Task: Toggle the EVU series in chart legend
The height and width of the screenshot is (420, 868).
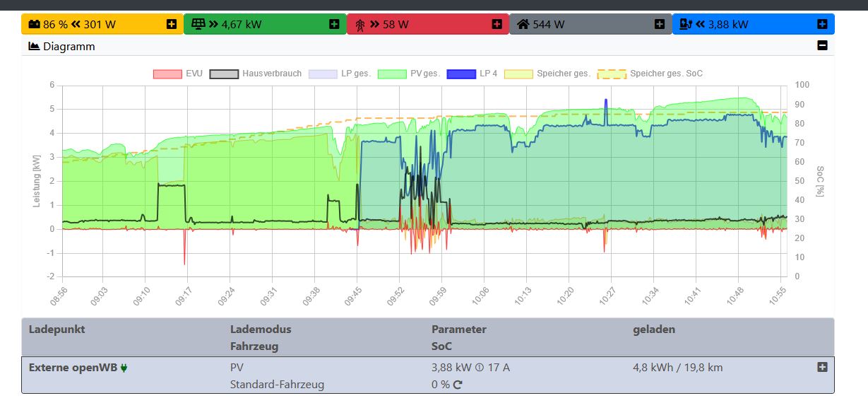Action: pos(177,74)
